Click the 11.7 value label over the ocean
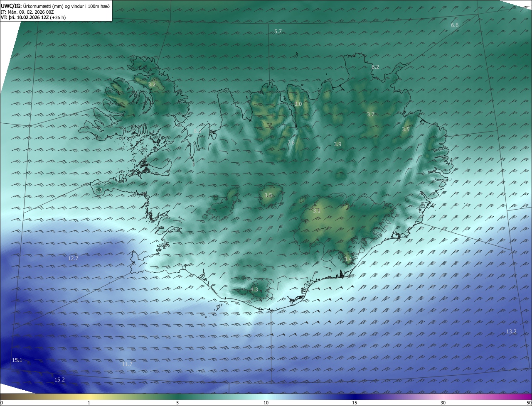This screenshot has width=532, height=406. tap(127, 364)
